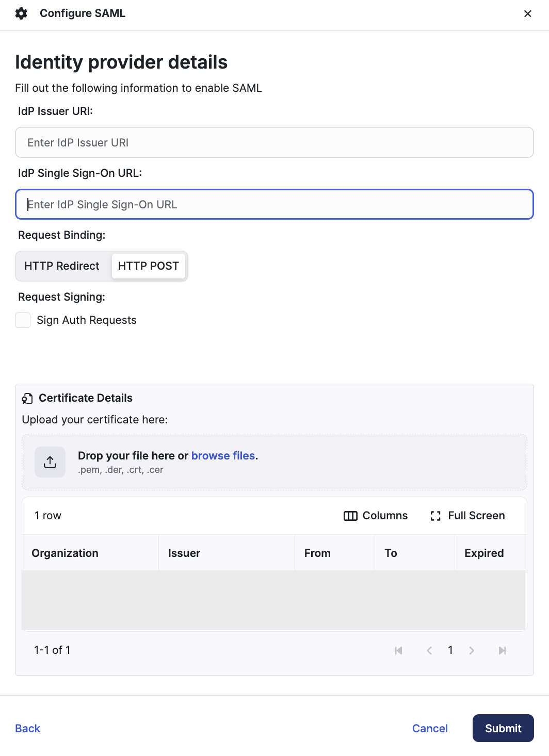Sort by the Organization column header
This screenshot has height=756, width=549.
(65, 553)
